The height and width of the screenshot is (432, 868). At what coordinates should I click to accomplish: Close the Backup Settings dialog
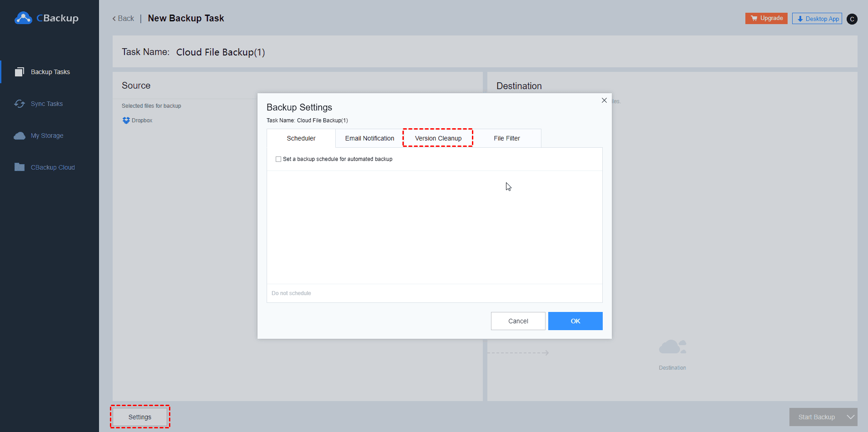(604, 100)
